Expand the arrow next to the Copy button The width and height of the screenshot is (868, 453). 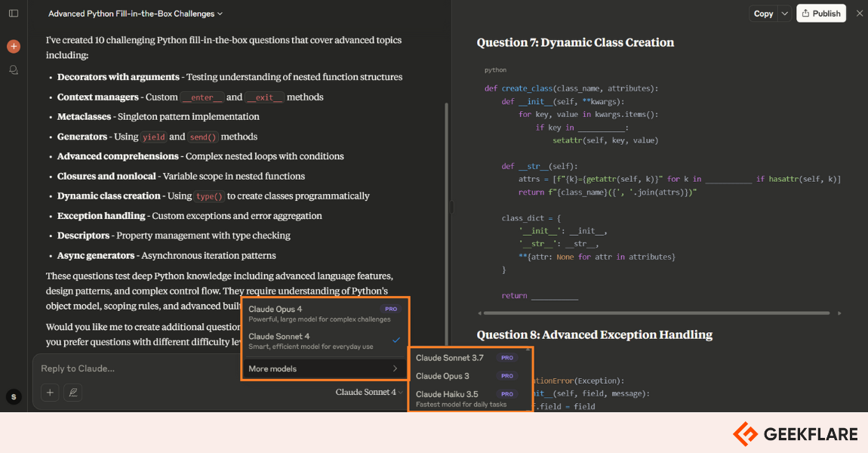(784, 14)
